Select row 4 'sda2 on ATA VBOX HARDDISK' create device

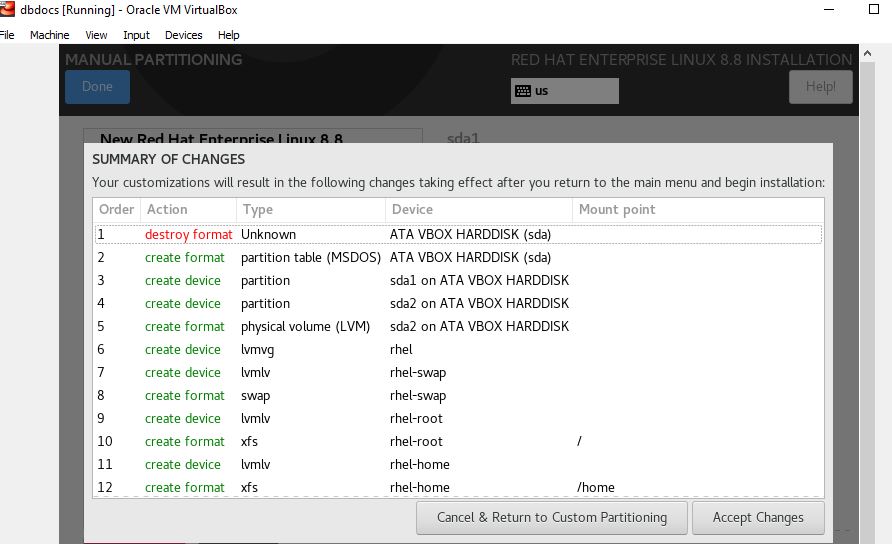coord(458,303)
